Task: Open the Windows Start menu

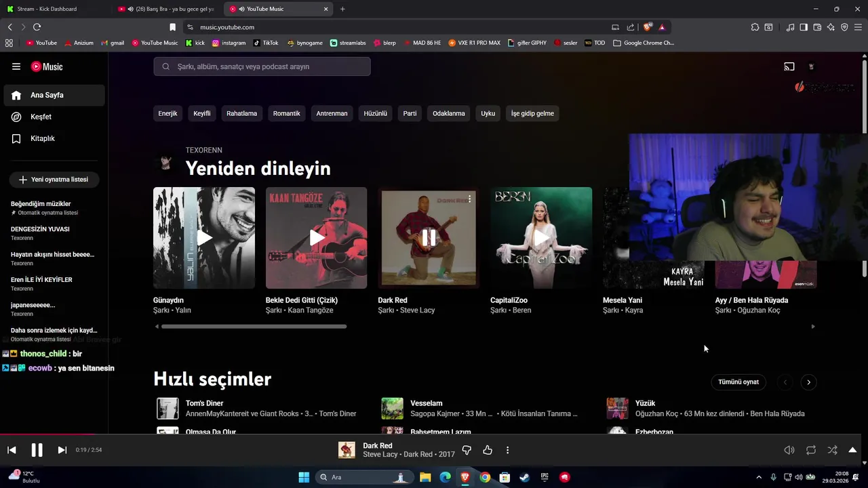Action: 304,477
